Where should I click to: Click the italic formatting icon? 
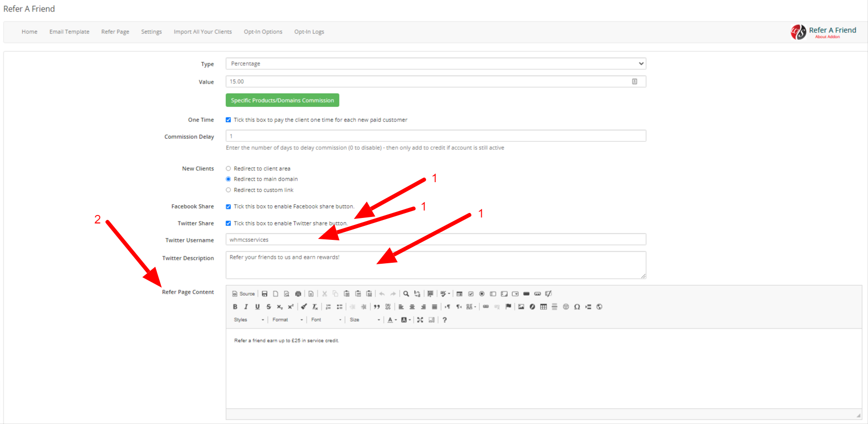coord(246,307)
